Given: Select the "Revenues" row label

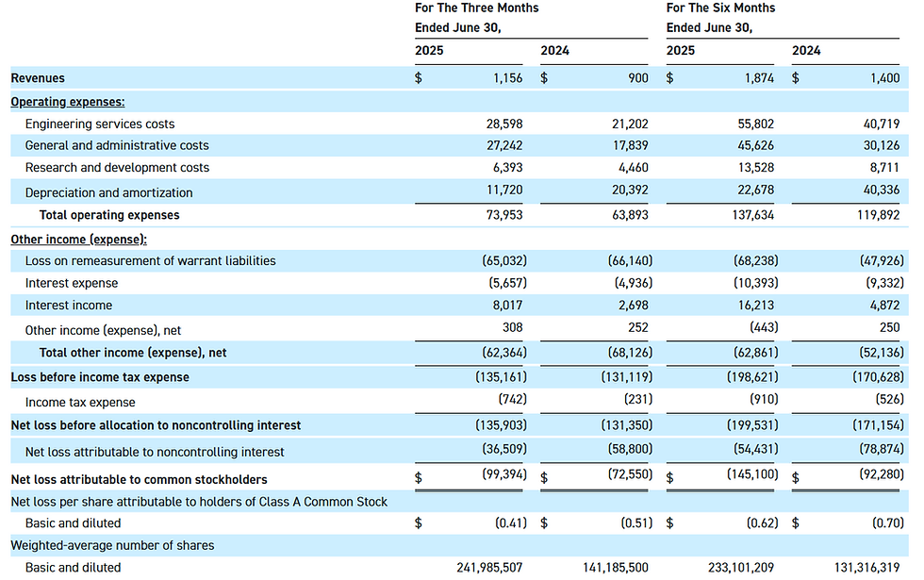Looking at the screenshot, I should tap(38, 77).
